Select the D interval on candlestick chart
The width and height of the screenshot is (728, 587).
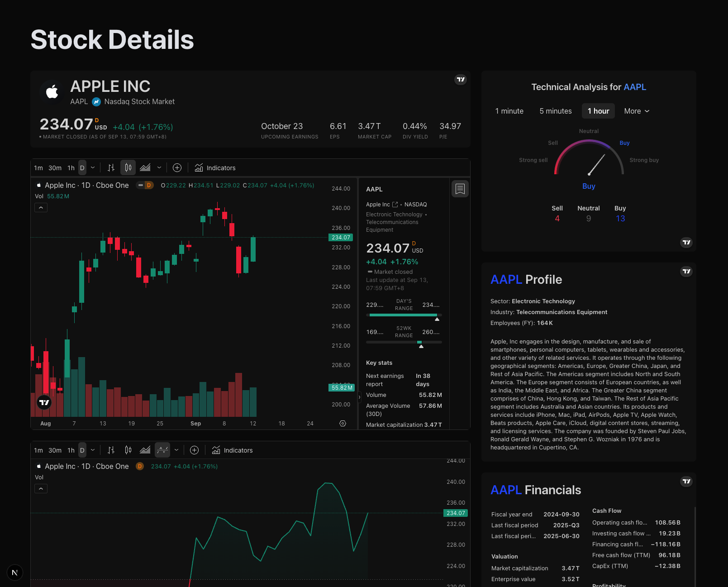82,168
